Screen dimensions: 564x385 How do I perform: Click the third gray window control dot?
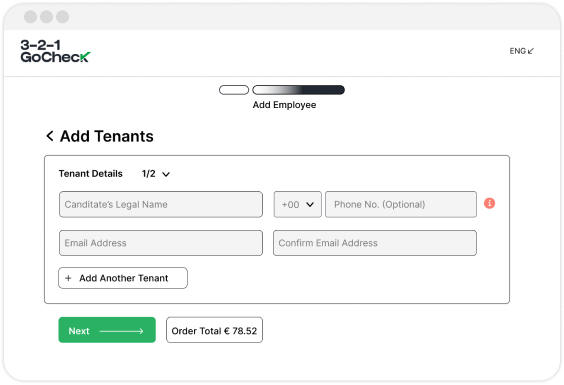63,17
